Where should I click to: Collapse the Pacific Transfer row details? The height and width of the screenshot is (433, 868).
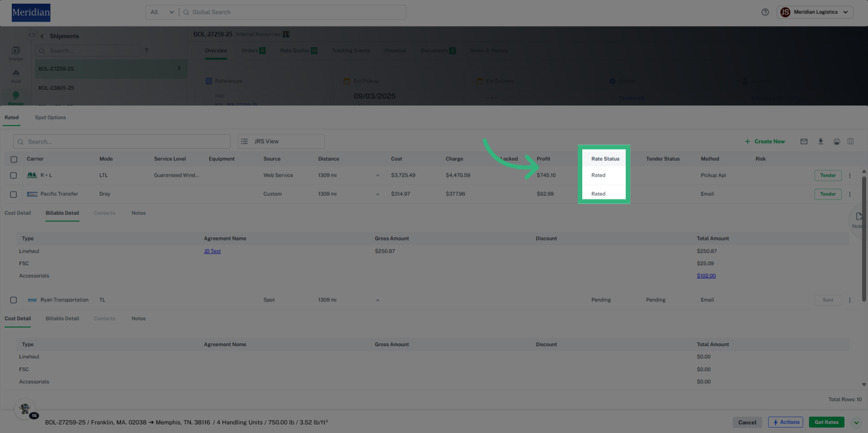[x=377, y=194]
